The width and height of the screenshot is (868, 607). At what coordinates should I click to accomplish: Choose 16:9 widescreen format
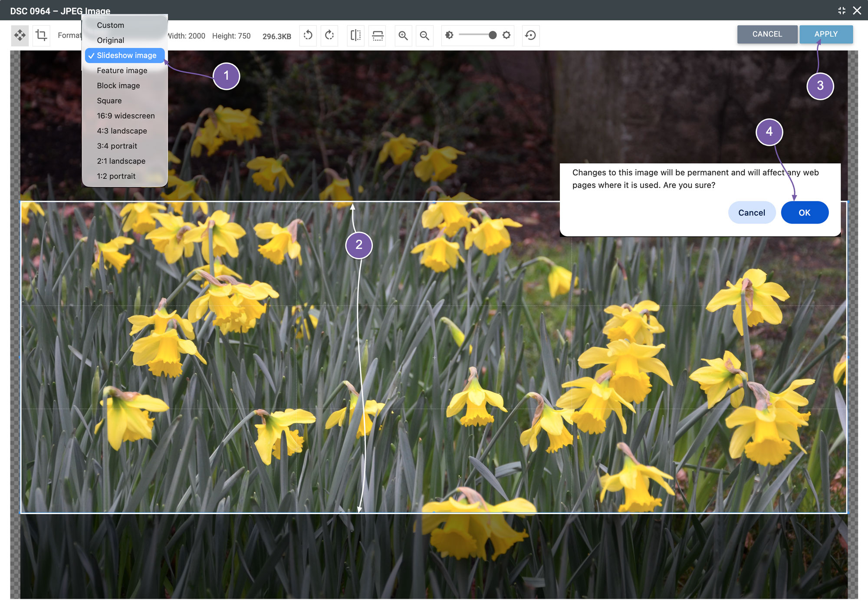pos(125,116)
